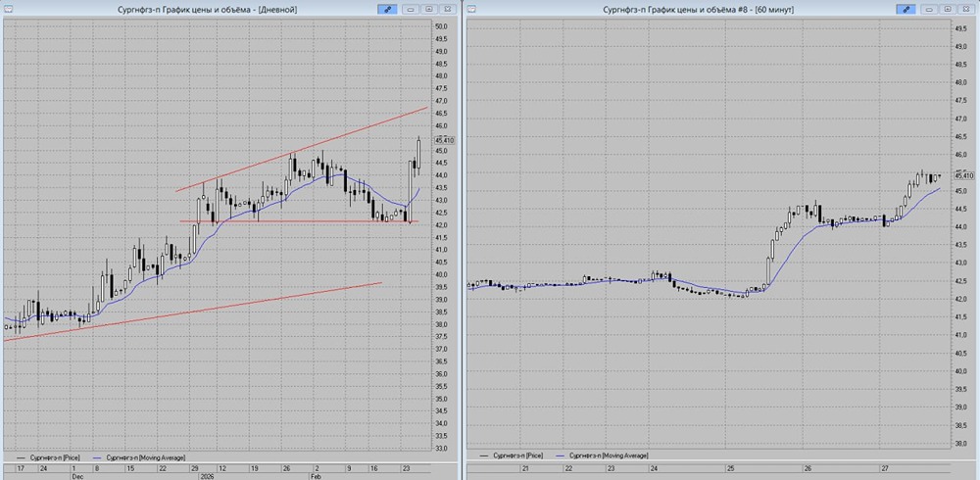Minimize the Дневной chart window
The image size is (980, 480).
click(x=412, y=9)
